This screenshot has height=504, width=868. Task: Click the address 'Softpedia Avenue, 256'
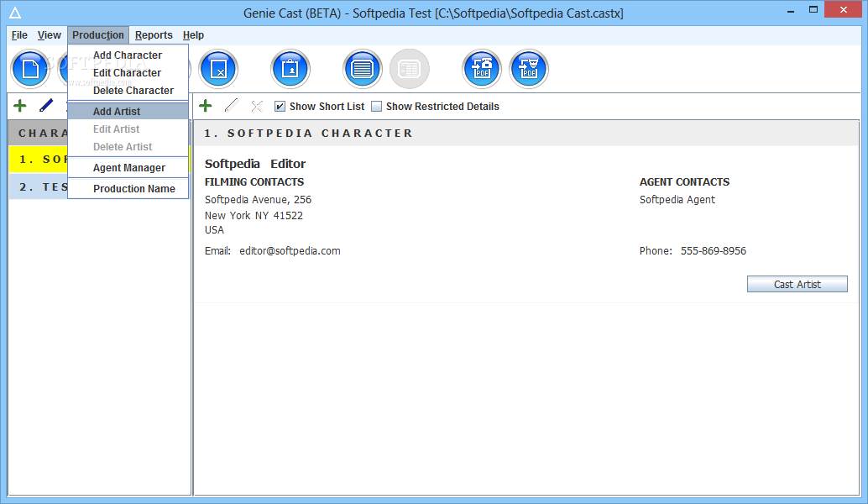pyautogui.click(x=258, y=199)
